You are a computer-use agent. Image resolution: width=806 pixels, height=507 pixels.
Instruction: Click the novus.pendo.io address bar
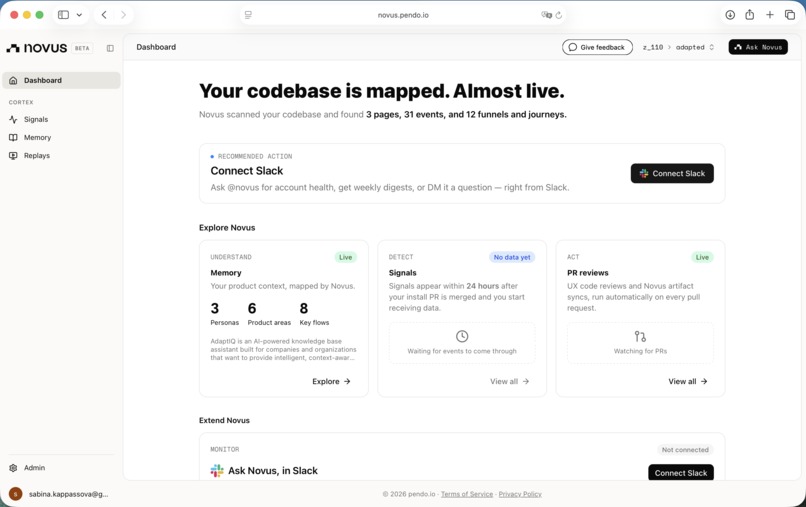pyautogui.click(x=403, y=15)
